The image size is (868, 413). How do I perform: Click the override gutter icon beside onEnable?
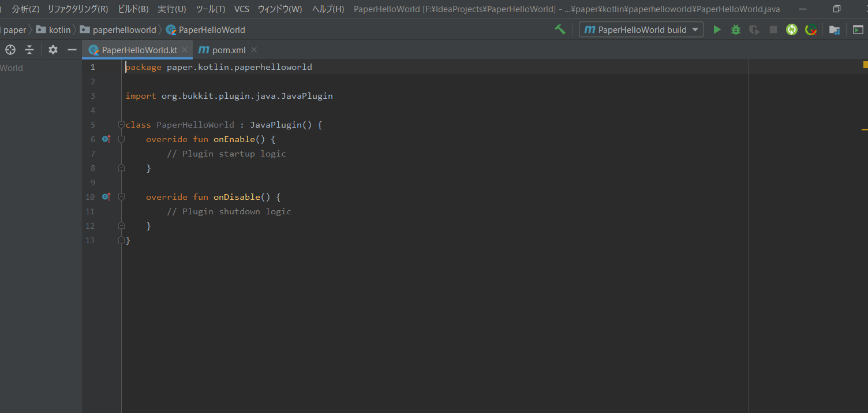click(106, 139)
